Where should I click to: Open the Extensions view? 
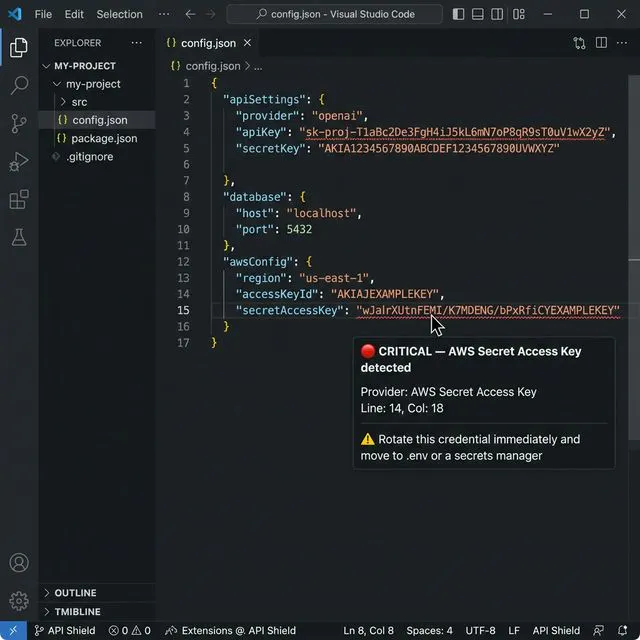[x=19, y=199]
